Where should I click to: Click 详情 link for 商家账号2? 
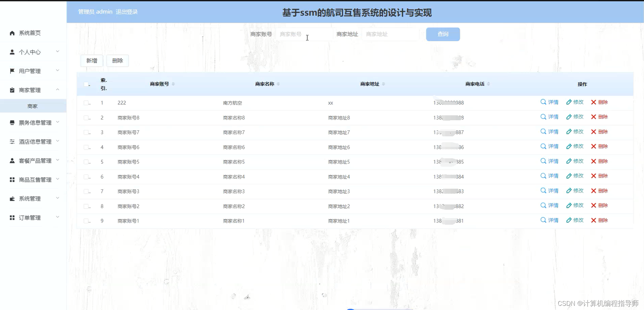pos(553,206)
